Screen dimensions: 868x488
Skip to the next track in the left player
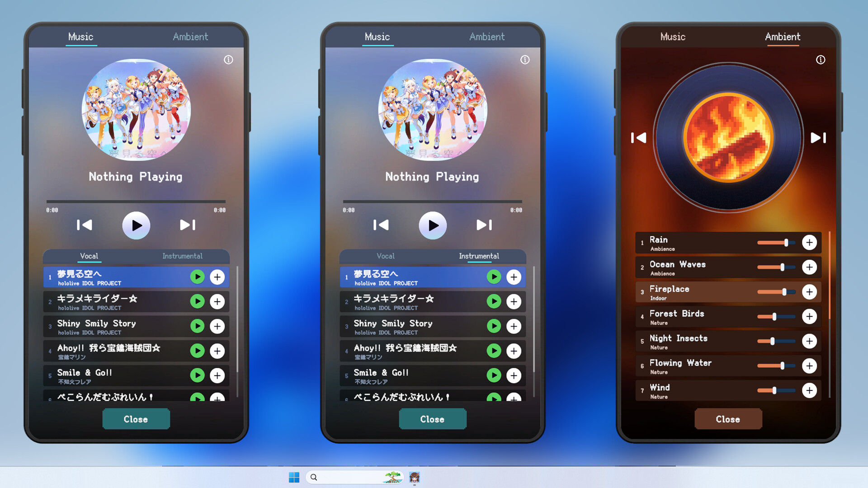coord(188,225)
